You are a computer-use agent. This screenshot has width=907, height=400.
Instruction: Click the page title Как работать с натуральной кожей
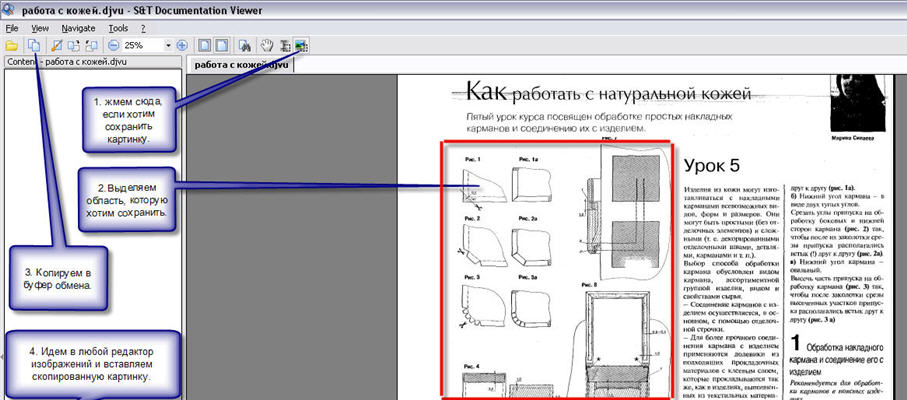click(609, 91)
